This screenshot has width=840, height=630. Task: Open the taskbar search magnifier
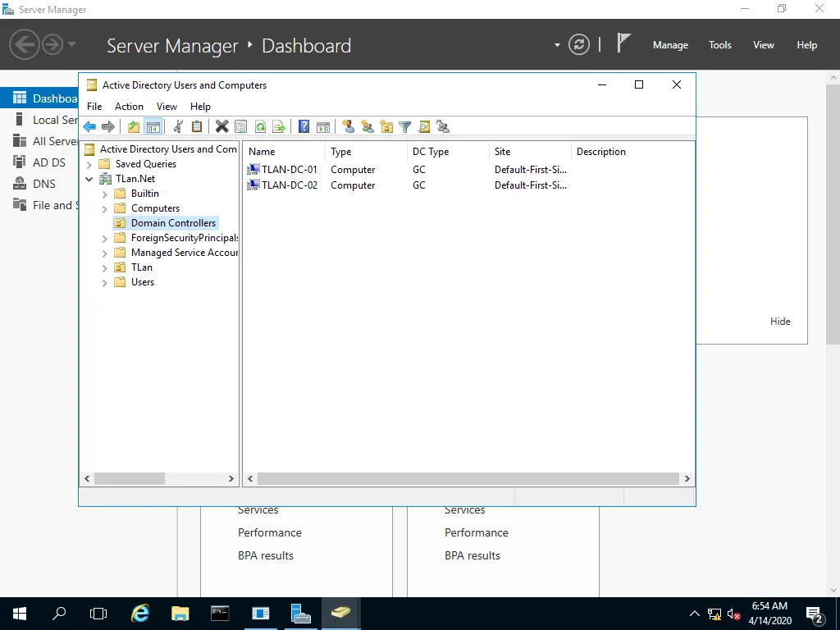click(x=59, y=614)
